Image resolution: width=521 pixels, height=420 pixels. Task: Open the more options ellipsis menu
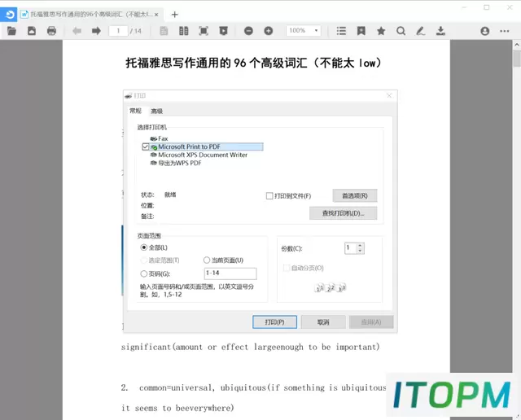click(505, 31)
